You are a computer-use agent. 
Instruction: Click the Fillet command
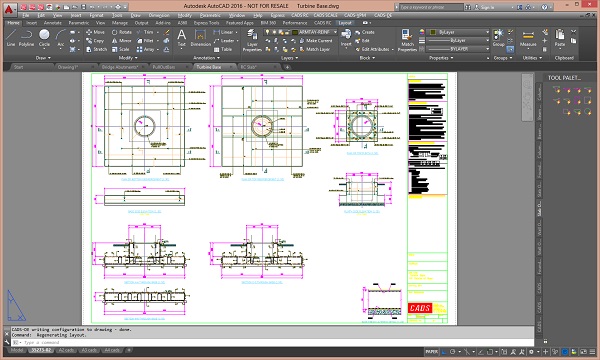click(145, 41)
